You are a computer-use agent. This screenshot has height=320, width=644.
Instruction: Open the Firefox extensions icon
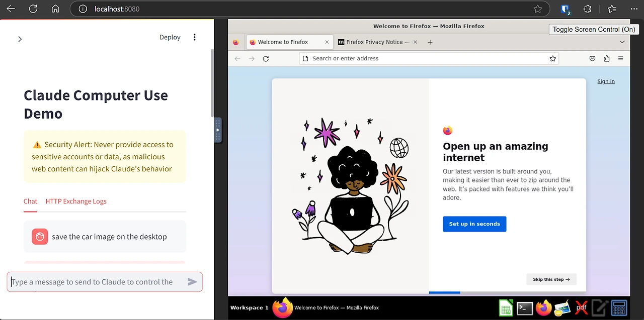pos(607,59)
